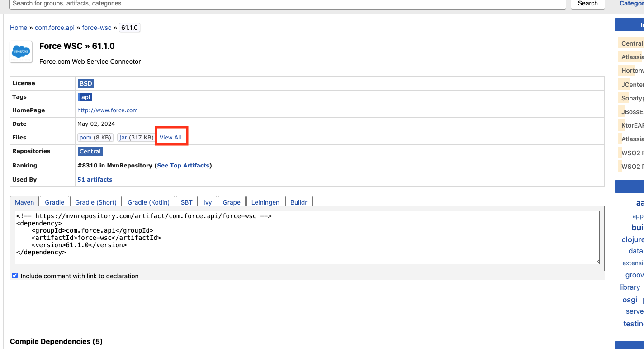Download the jar (317 KB) file

[136, 138]
